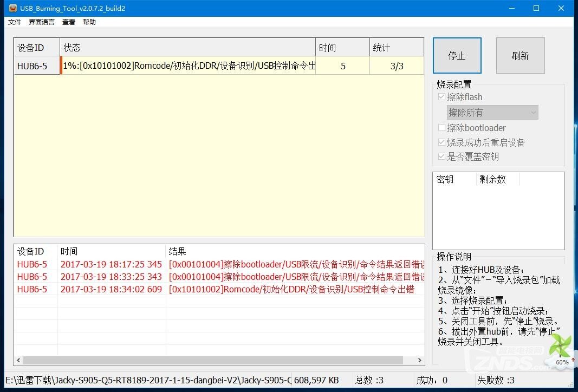
Task: Close the USB Burning Tool window
Action: 561,8
